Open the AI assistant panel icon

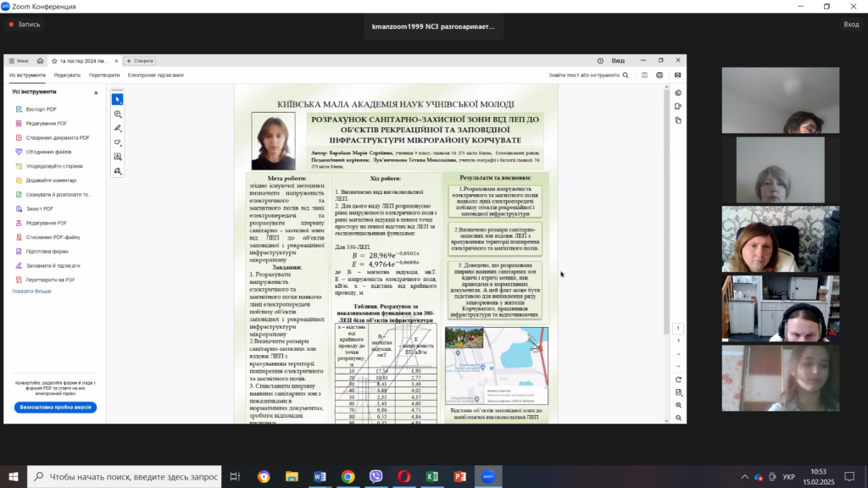(678, 93)
